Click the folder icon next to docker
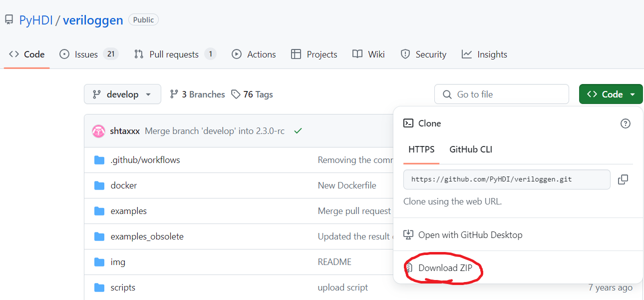Viewport: 644px width, 300px height. (x=99, y=185)
